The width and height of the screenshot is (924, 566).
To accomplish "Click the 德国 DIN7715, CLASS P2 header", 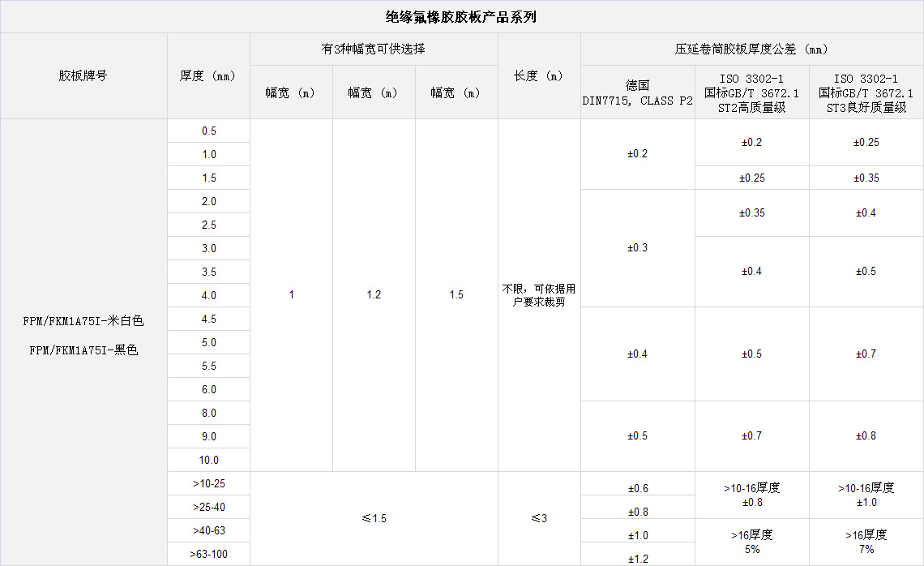I will pos(637,92).
